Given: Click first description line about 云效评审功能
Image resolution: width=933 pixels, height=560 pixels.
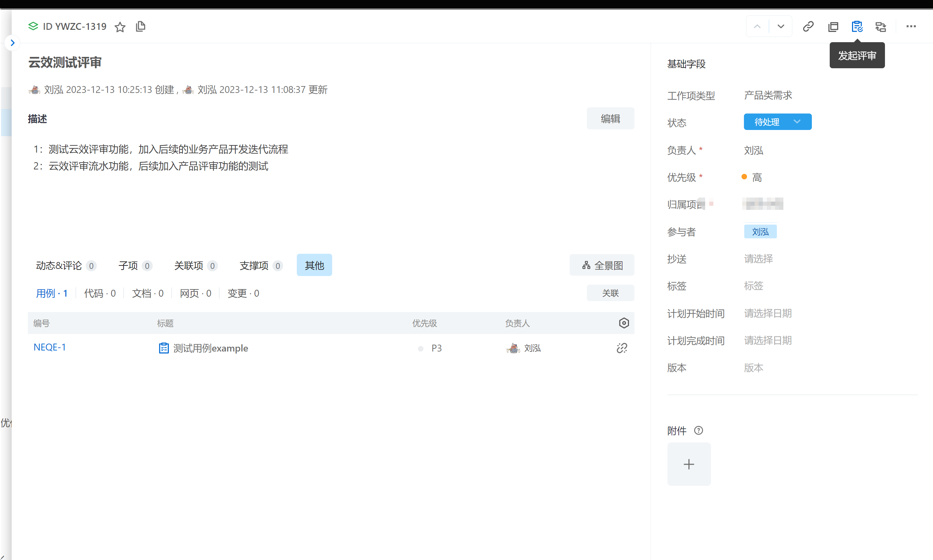Looking at the screenshot, I should 161,149.
